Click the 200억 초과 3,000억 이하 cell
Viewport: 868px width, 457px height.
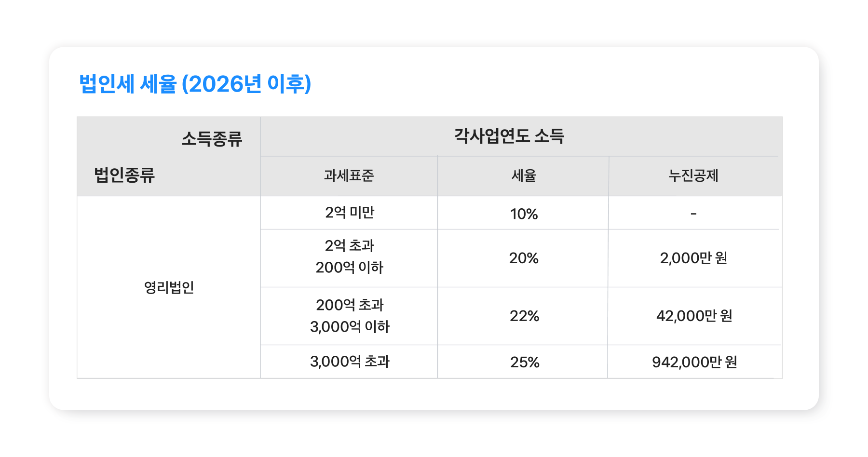349,316
